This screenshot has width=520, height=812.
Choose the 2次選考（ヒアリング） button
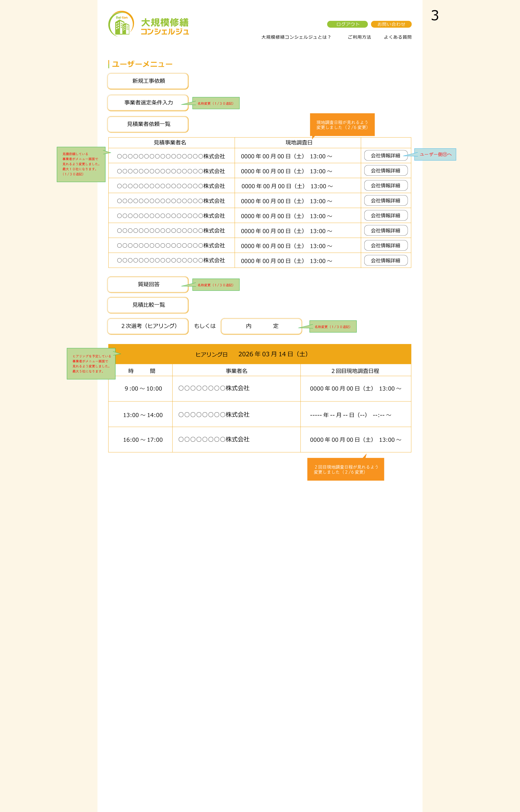point(148,326)
